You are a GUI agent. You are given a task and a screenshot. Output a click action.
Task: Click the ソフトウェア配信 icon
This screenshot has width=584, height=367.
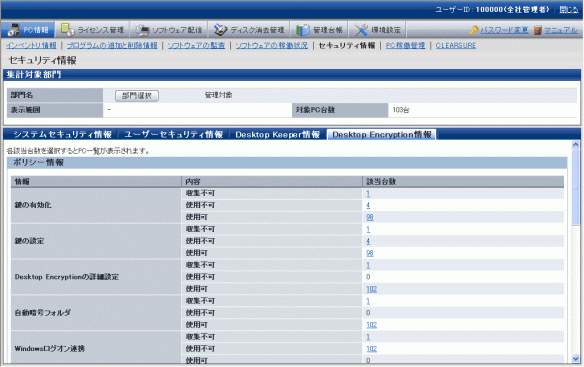(x=142, y=30)
